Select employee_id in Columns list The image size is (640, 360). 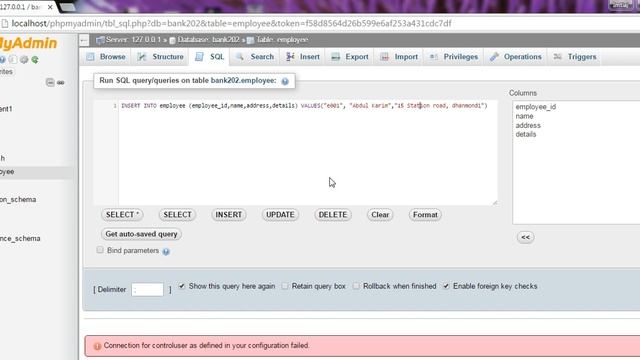536,107
